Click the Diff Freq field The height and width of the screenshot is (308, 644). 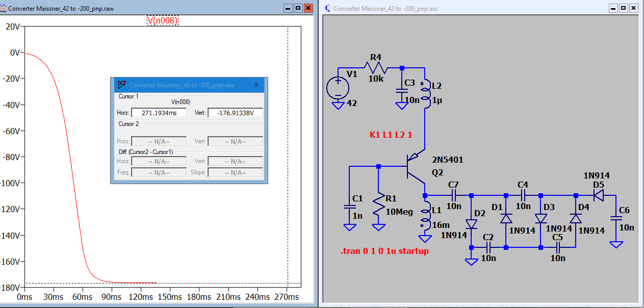[x=159, y=172]
